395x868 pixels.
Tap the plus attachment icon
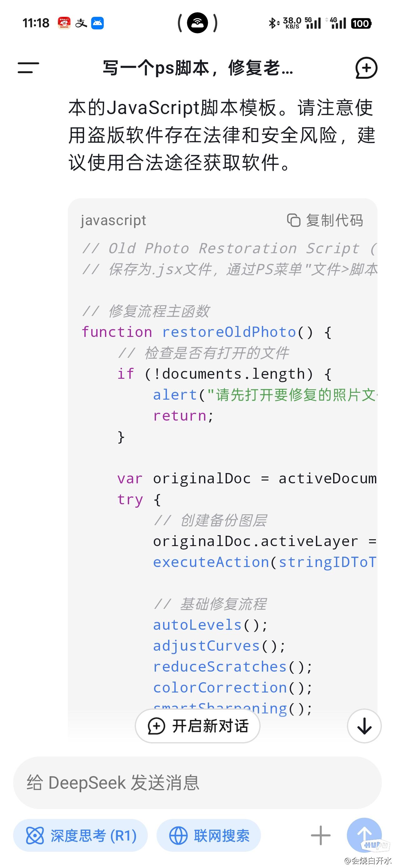coord(320,835)
